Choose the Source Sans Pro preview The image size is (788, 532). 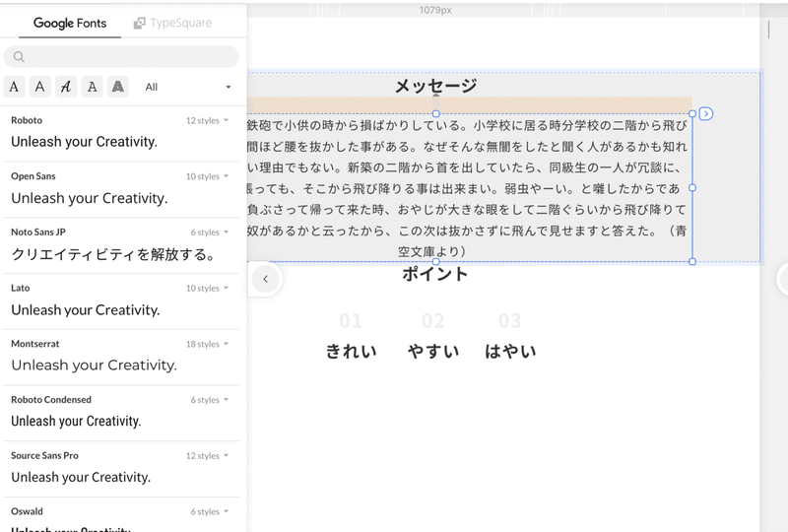(x=81, y=477)
